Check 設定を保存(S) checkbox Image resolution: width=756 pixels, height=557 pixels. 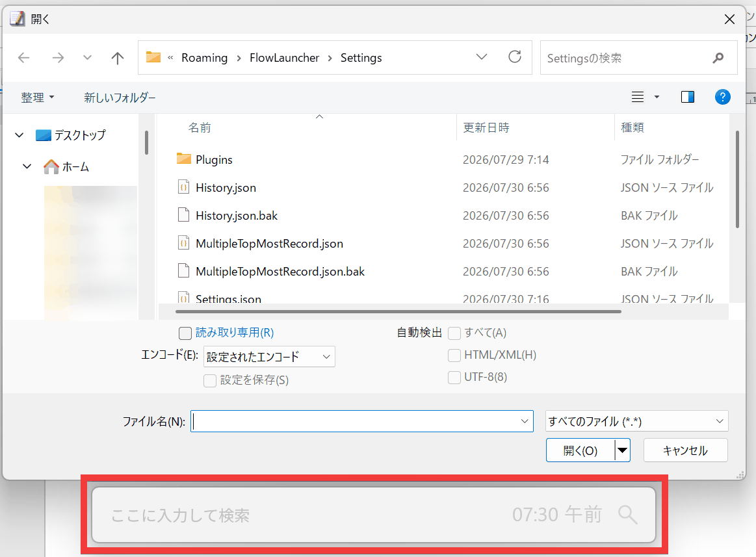[210, 380]
